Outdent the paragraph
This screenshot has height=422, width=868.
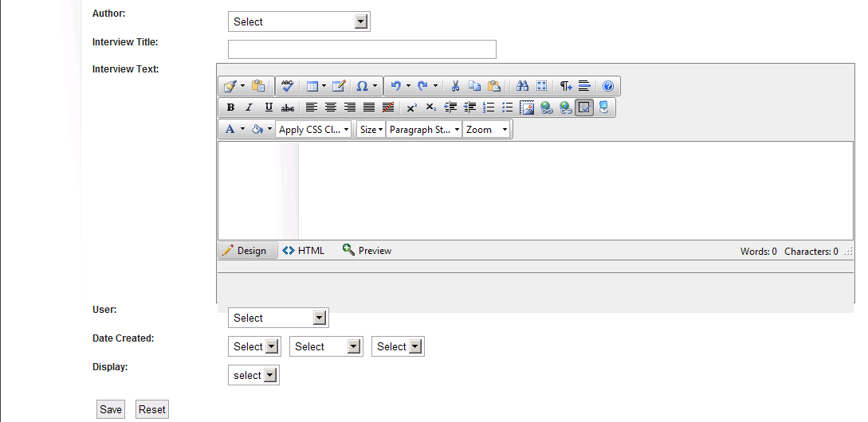point(470,107)
